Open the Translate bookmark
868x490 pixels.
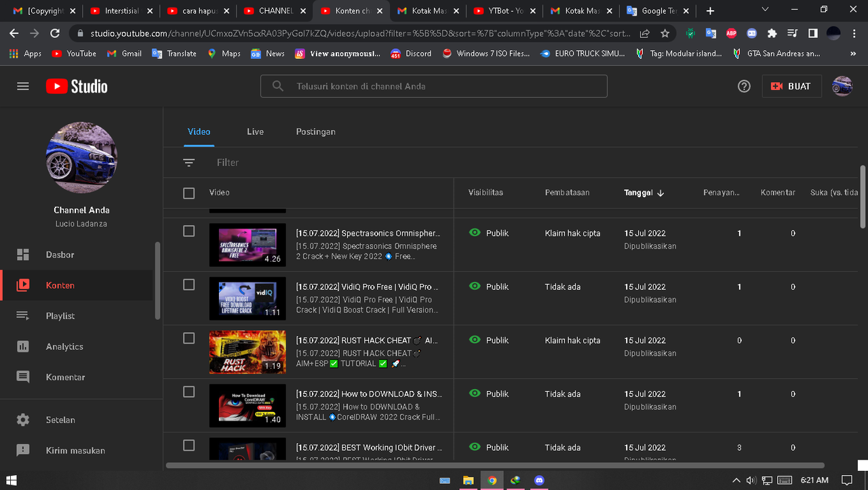coord(174,54)
